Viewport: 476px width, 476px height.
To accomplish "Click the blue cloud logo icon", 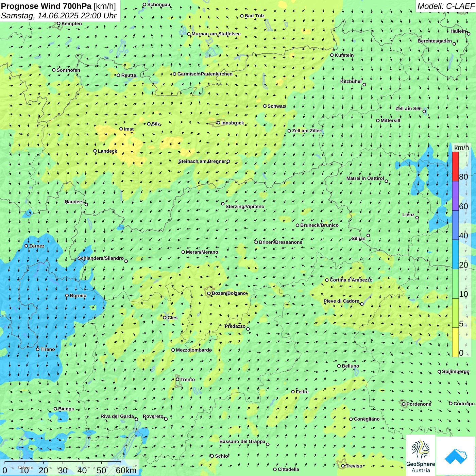I will tap(456, 456).
